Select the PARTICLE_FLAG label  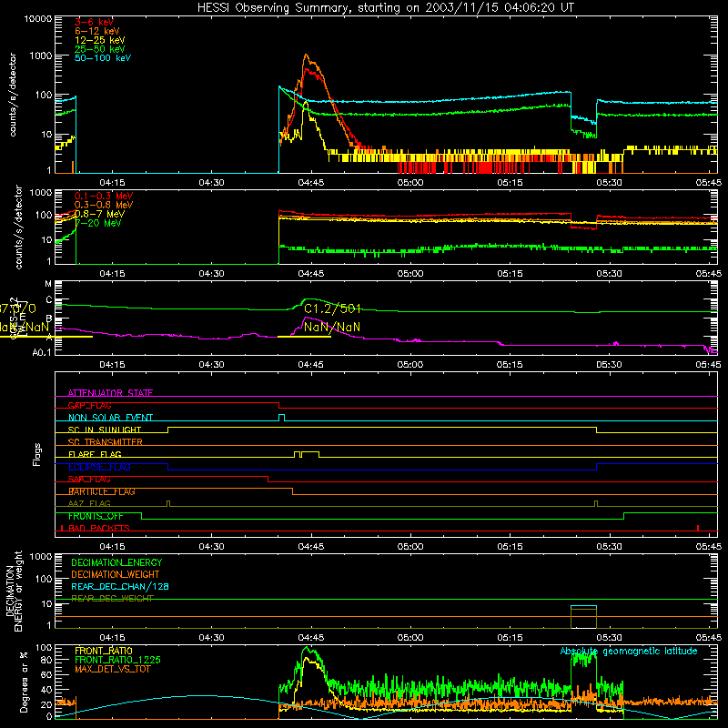tap(102, 491)
